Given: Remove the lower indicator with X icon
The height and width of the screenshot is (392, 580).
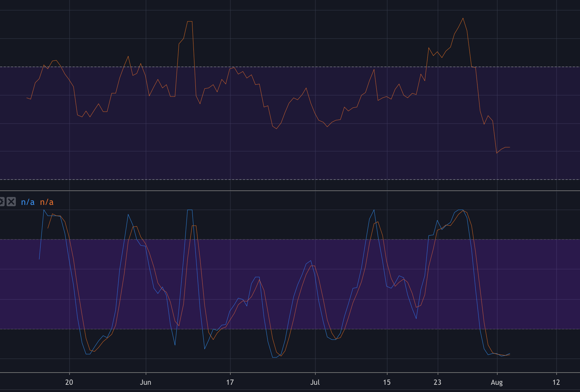Looking at the screenshot, I should tap(11, 202).
